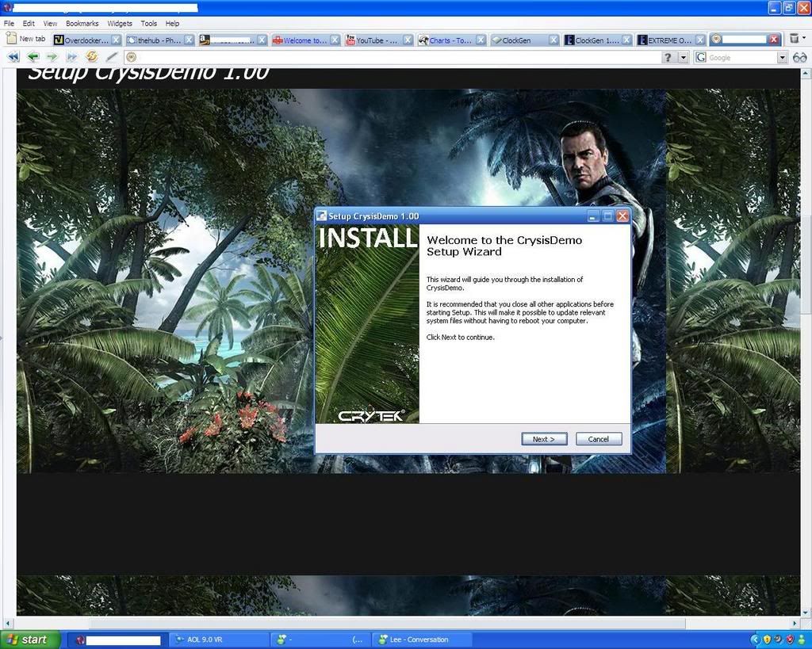Open the Tools menu
This screenshot has width=812, height=649.
tap(148, 23)
